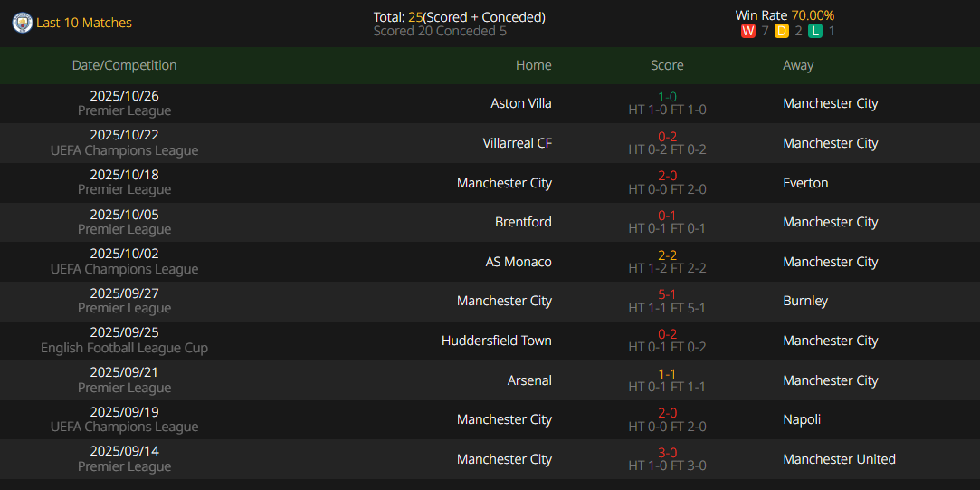Image resolution: width=980 pixels, height=490 pixels.
Task: Click the 3-0 Manchester United match score
Action: click(668, 453)
